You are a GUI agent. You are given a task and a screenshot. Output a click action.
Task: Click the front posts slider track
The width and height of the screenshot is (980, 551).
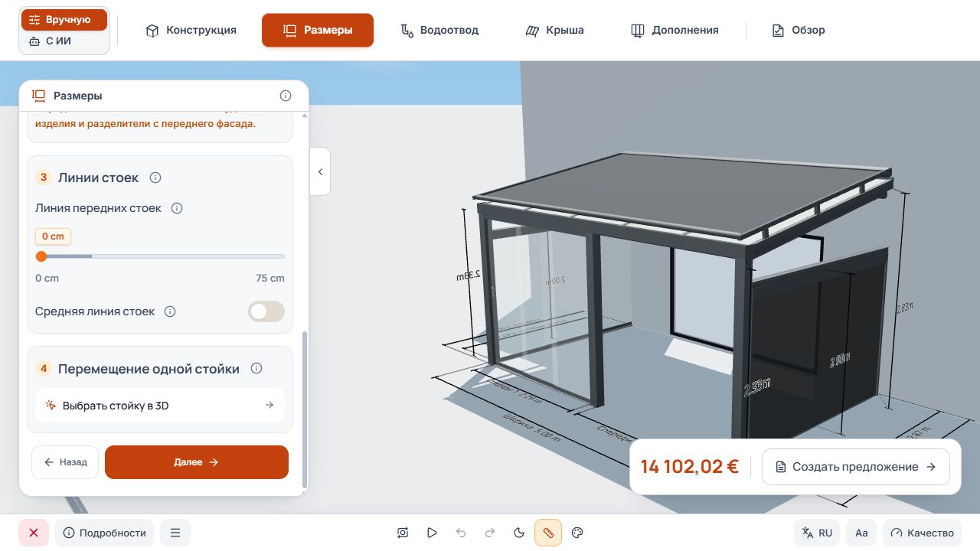pyautogui.click(x=160, y=256)
